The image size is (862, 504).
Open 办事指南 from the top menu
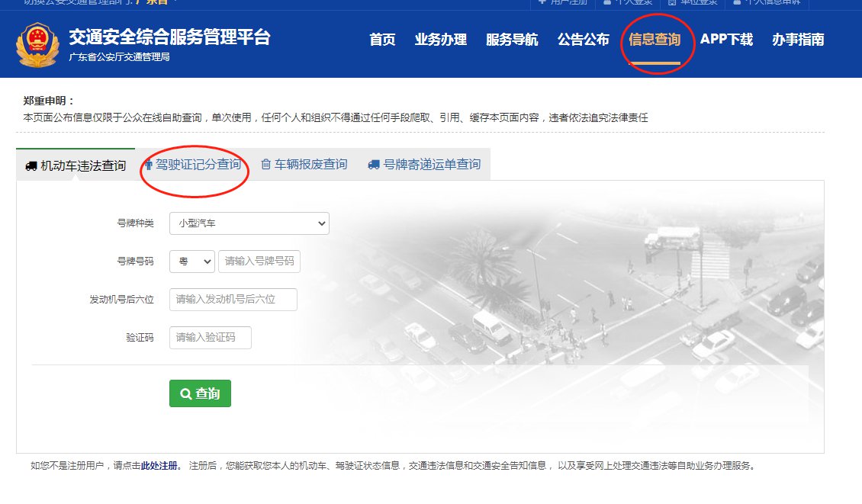coord(797,40)
